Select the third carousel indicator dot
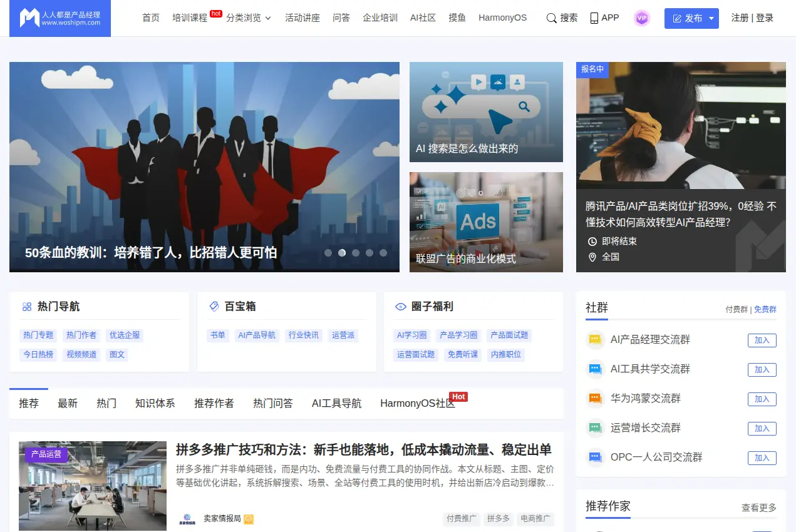796x532 pixels. pos(356,253)
